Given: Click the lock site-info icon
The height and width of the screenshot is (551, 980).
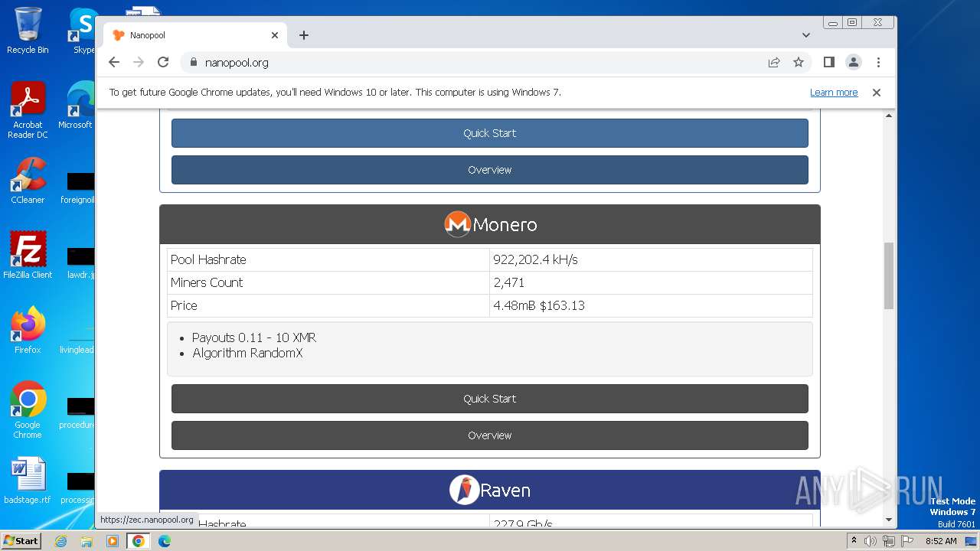Looking at the screenshot, I should coord(193,63).
